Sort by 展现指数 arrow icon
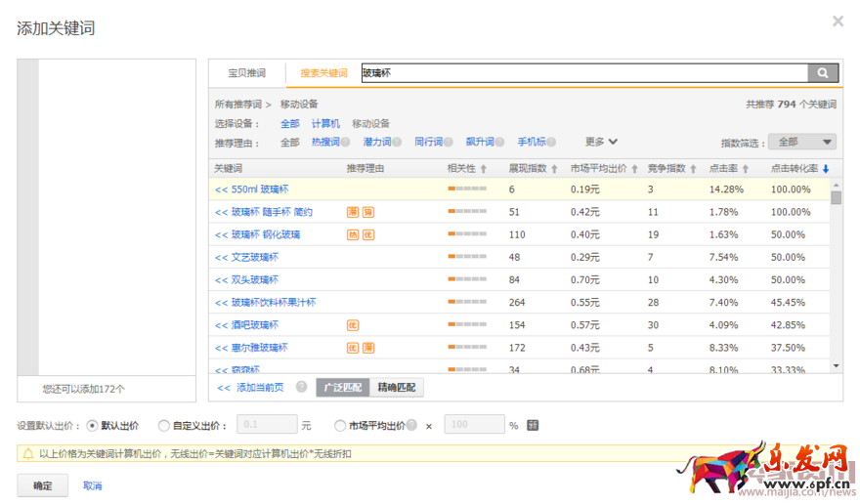Viewport: 860px width, 504px height. tap(555, 169)
